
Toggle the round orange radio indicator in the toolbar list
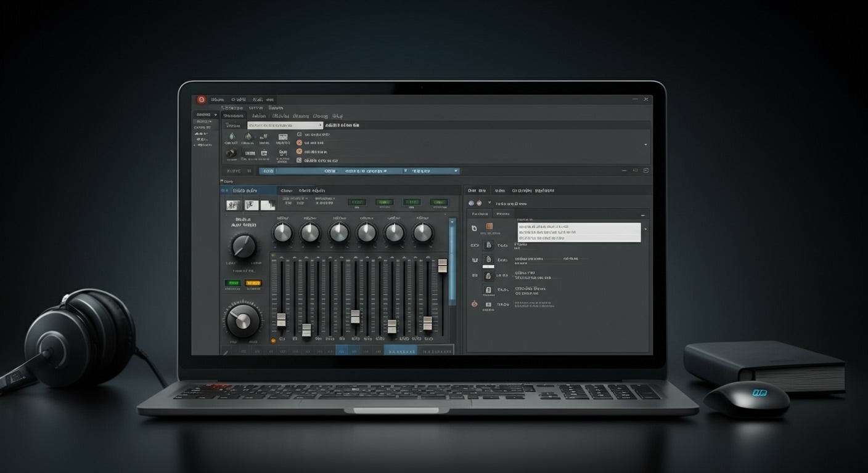pos(299,143)
